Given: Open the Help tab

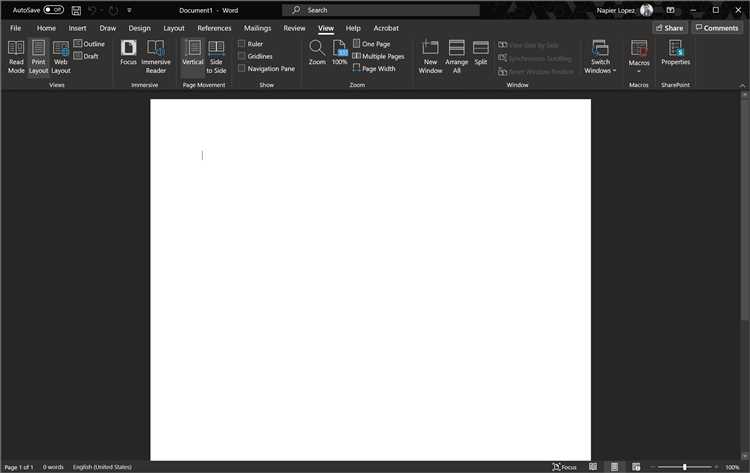Looking at the screenshot, I should (353, 28).
